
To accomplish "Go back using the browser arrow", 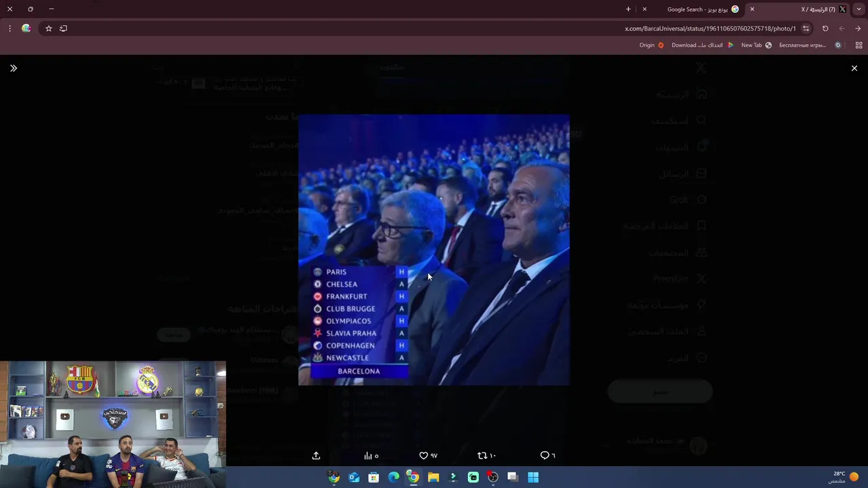I will coord(842,28).
